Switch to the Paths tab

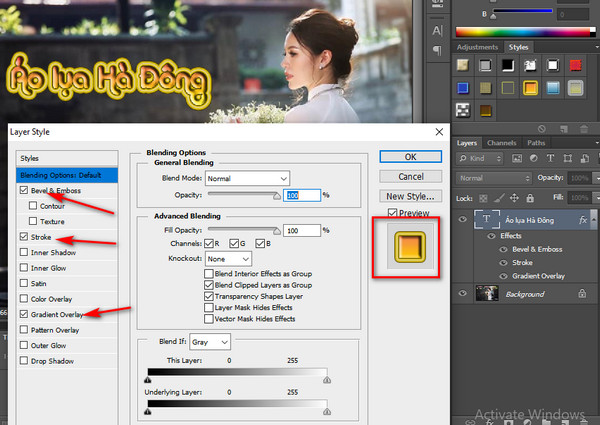(536, 143)
